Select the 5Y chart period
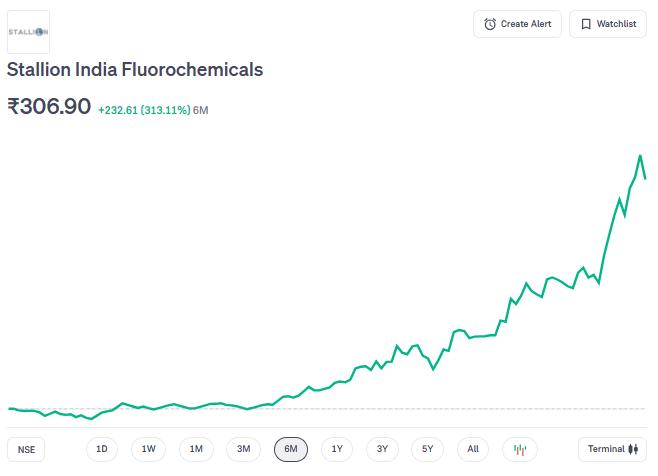The height and width of the screenshot is (476, 658). [427, 449]
